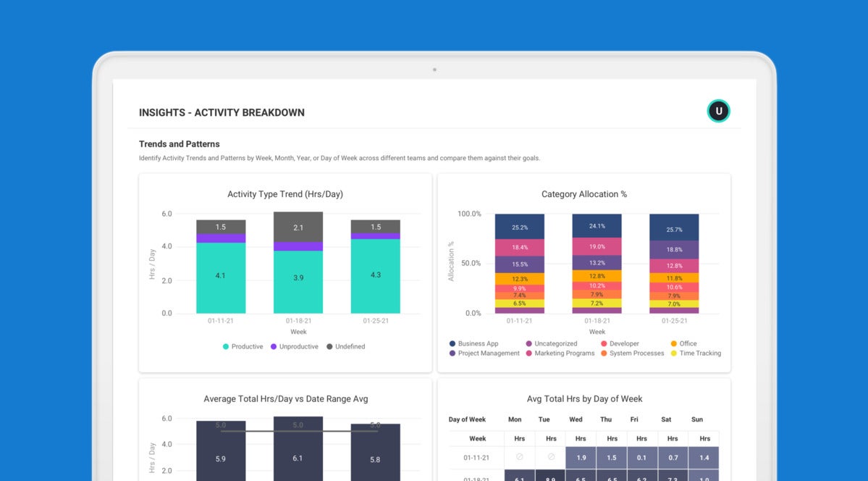This screenshot has height=481, width=868.
Task: Select the 4.3 productive bar segment
Action: coord(375,276)
